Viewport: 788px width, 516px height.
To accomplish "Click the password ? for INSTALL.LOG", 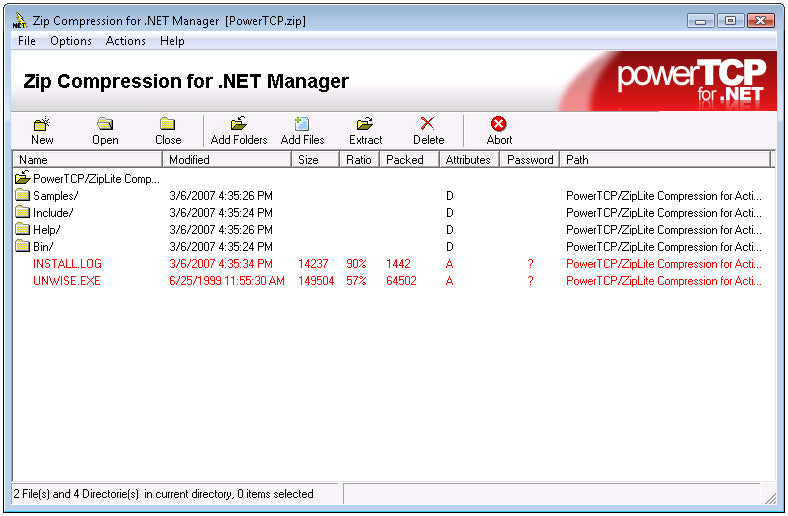I will point(530,264).
